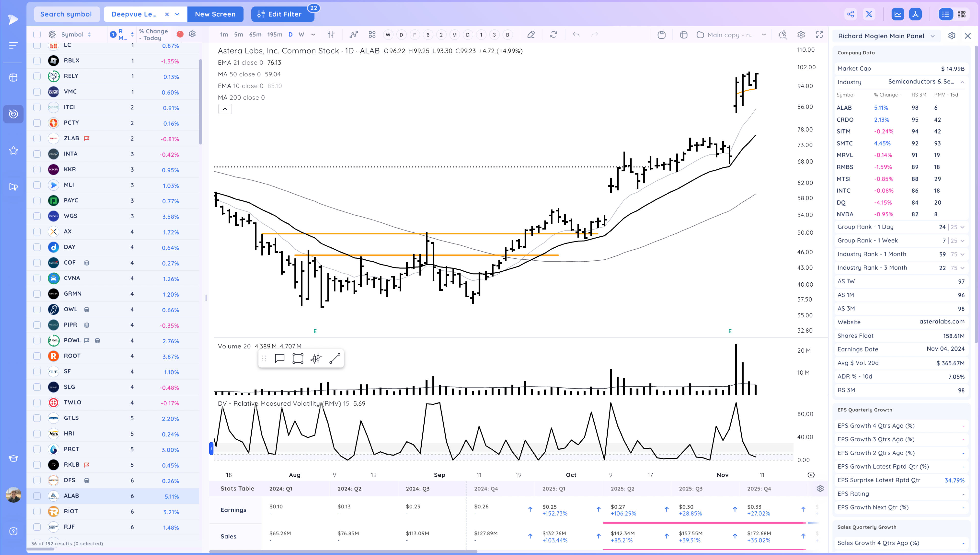Click the floating toolbar comment note icon
This screenshot has height=555, width=980.
tap(279, 358)
